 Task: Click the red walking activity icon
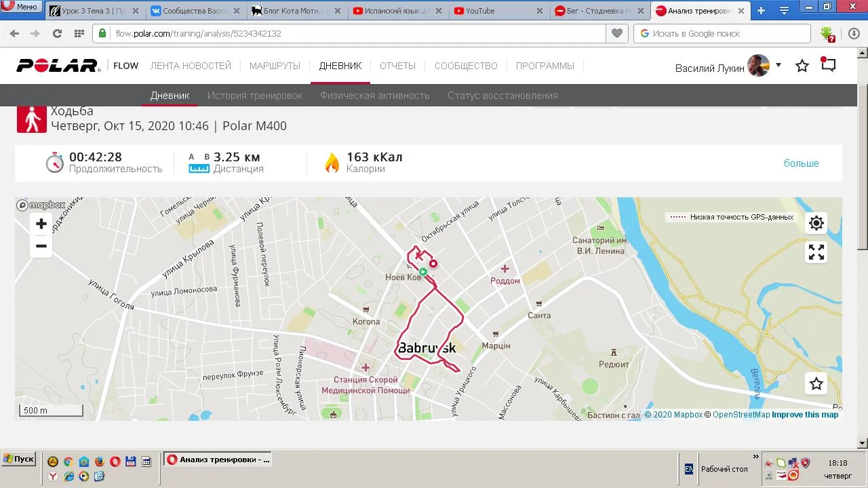click(x=31, y=119)
